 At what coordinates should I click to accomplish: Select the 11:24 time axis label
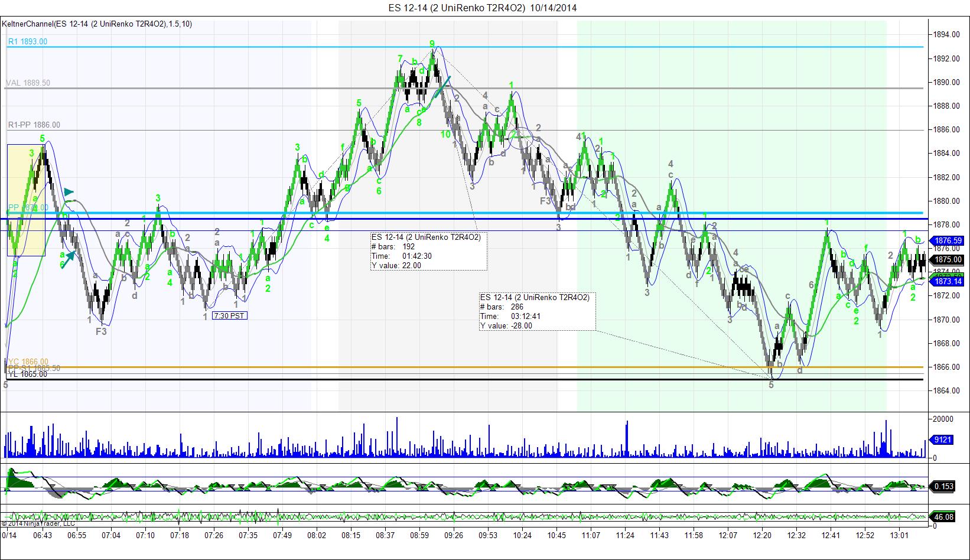tap(625, 536)
